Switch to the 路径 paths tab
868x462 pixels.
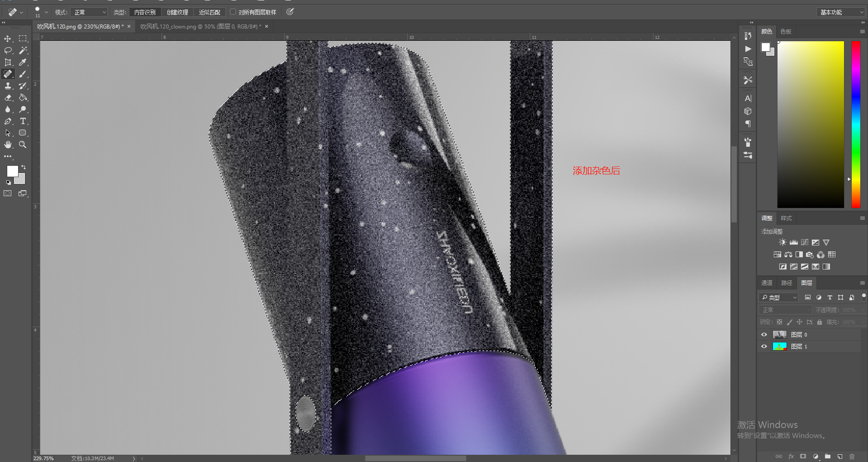787,283
